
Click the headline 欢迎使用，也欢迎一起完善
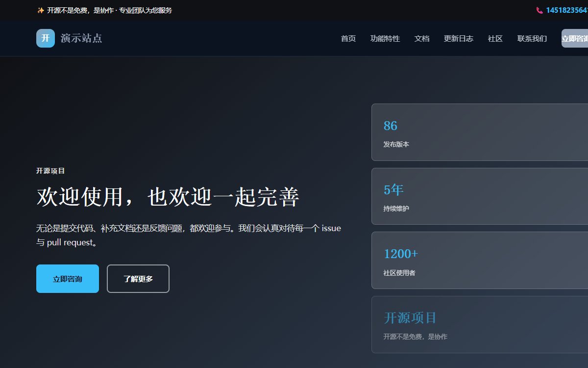168,197
